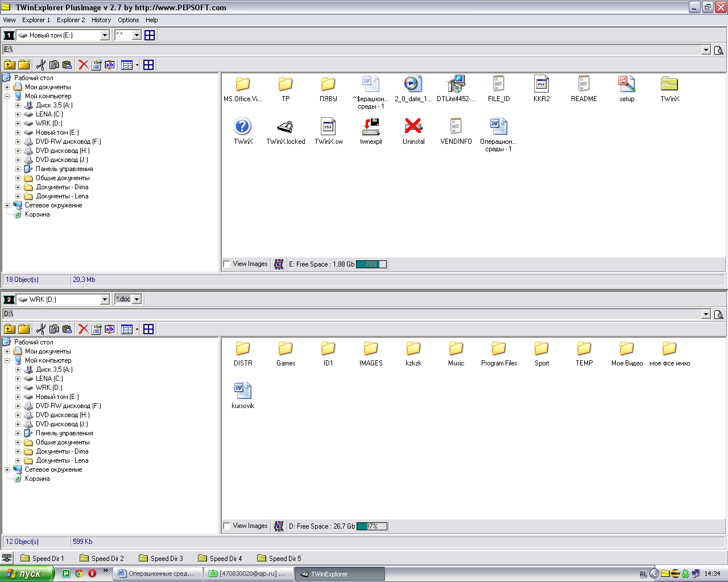This screenshot has height=582, width=728.
Task: Open Properties icon in Explorer 1 toolbar
Action: [x=97, y=65]
